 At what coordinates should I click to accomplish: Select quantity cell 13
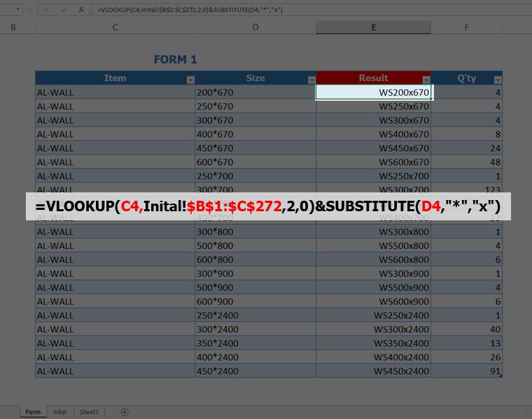(x=466, y=343)
